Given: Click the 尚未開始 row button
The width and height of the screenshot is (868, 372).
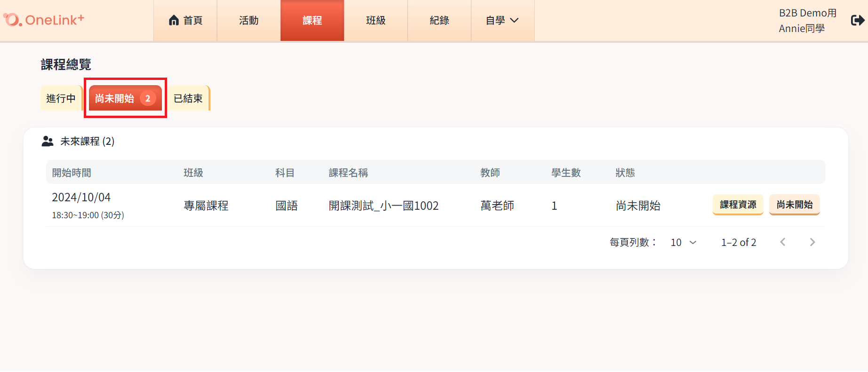Looking at the screenshot, I should [795, 205].
